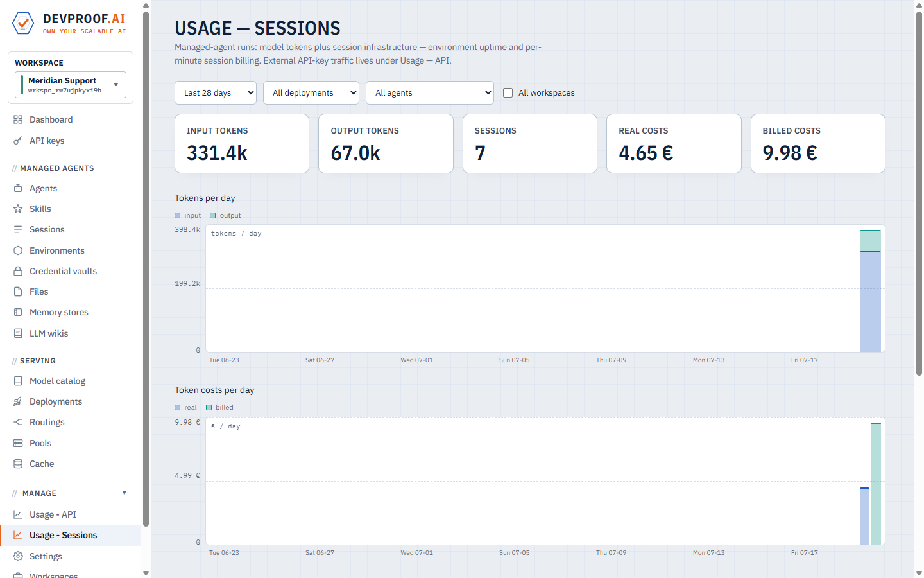Click the API keys key icon
Screen dimensions: 924x578
point(18,141)
